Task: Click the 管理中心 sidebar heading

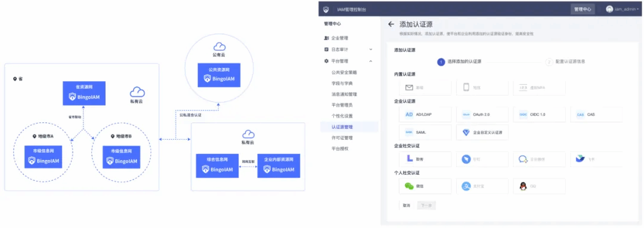Action: pyautogui.click(x=332, y=24)
